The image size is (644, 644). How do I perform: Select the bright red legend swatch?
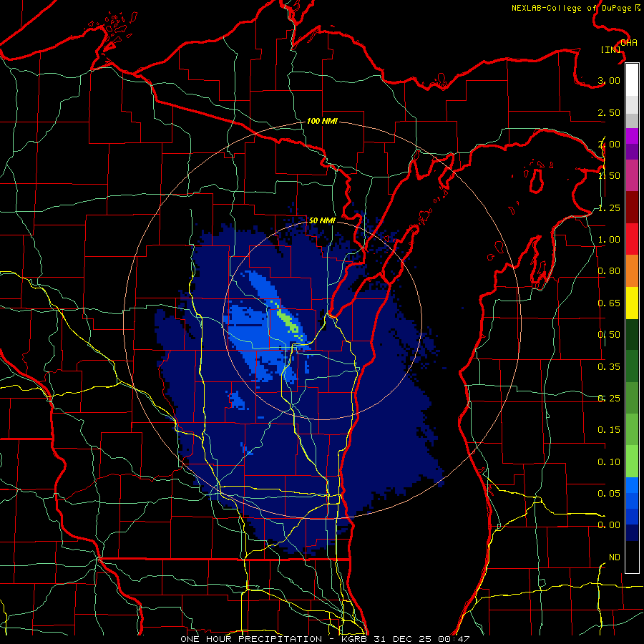tap(632, 239)
